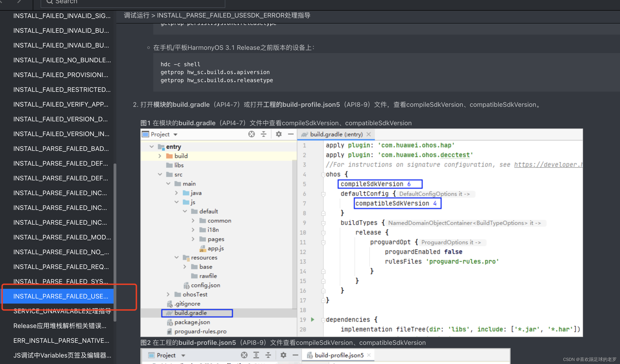Expand the pages folder

point(193,239)
